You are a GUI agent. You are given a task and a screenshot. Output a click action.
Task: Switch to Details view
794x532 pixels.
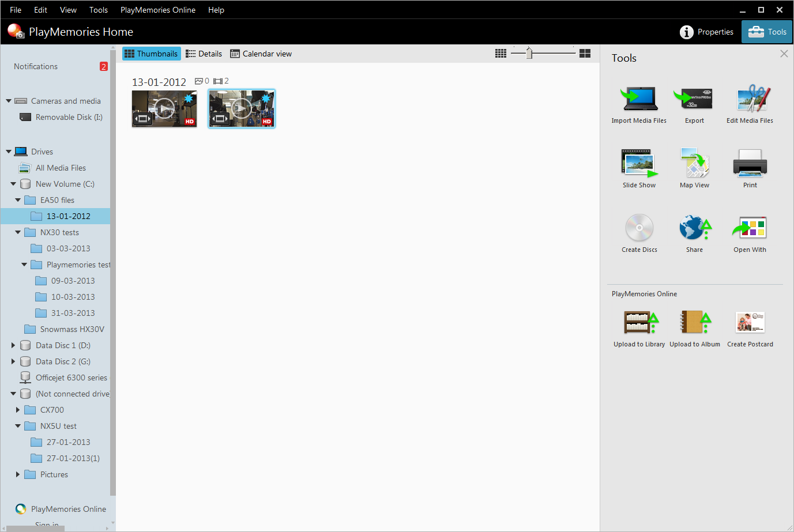pyautogui.click(x=204, y=54)
